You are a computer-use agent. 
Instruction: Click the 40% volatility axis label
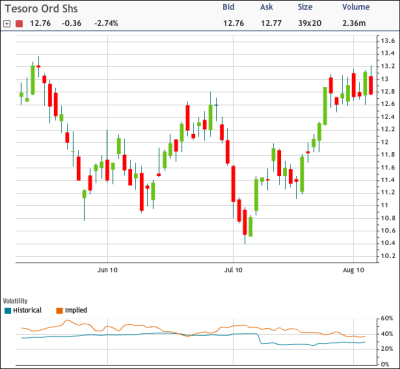tap(387, 334)
